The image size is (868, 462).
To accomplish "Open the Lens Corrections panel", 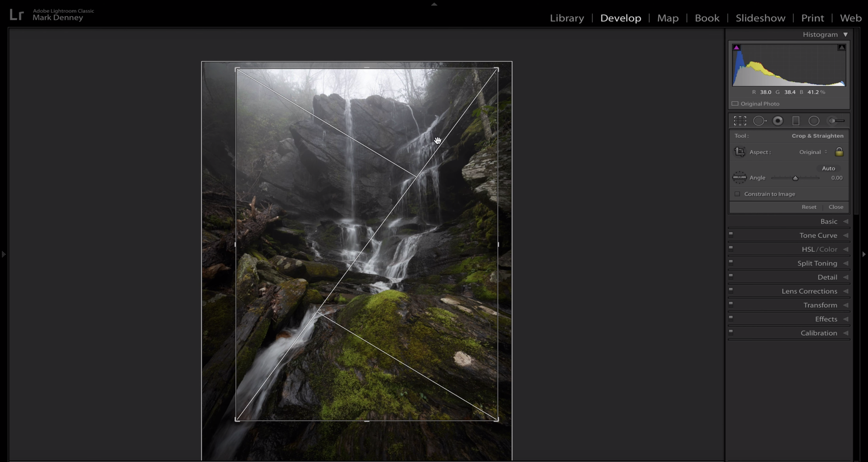I will coord(810,291).
